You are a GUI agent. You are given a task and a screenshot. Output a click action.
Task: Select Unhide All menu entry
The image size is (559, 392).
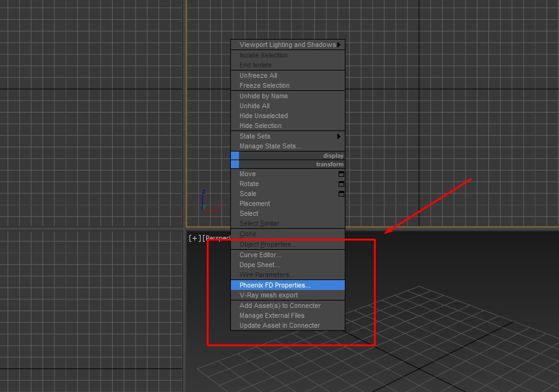click(254, 106)
